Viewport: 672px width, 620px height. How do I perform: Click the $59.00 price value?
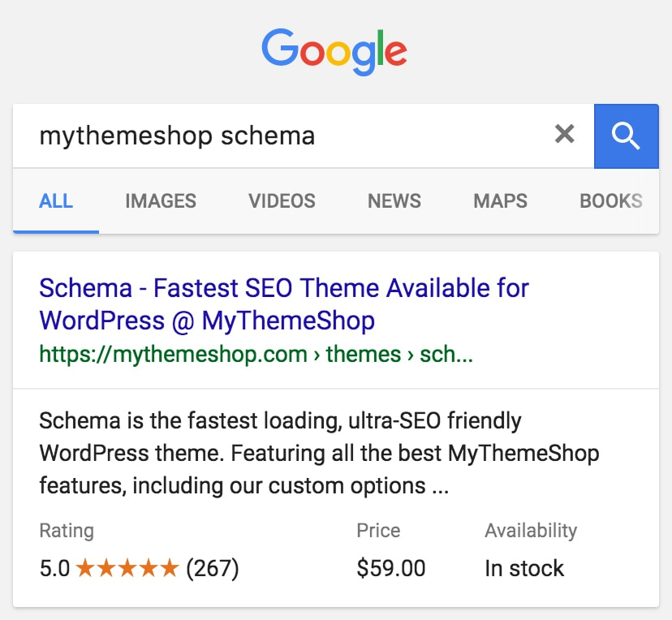391,569
